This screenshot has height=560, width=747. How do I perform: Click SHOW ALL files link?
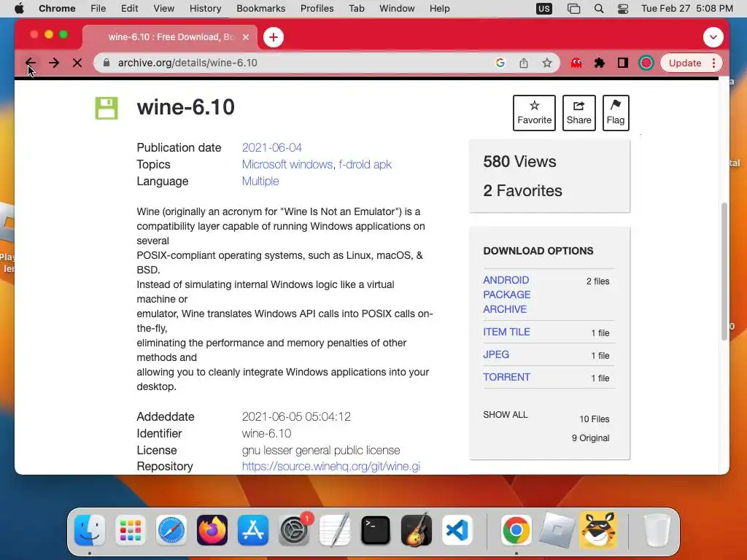coord(506,415)
